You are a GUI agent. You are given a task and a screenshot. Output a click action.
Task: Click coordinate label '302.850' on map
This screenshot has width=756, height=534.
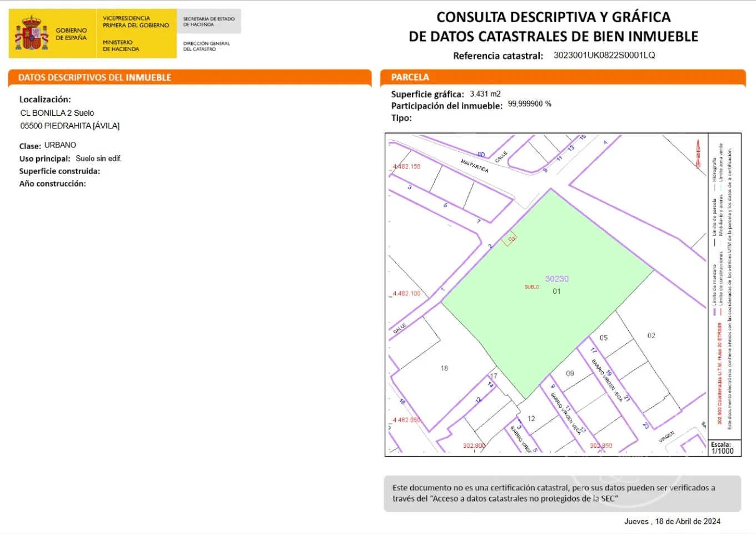click(601, 446)
